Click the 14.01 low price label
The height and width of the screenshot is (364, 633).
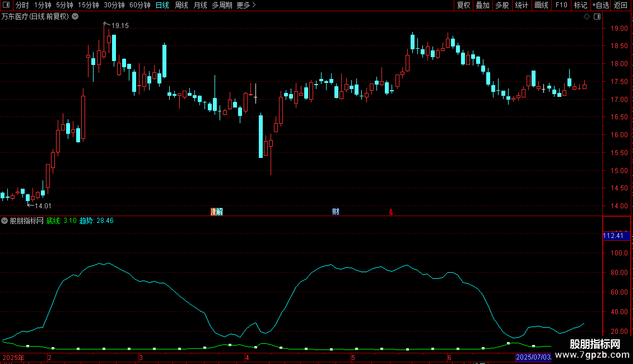(x=43, y=206)
